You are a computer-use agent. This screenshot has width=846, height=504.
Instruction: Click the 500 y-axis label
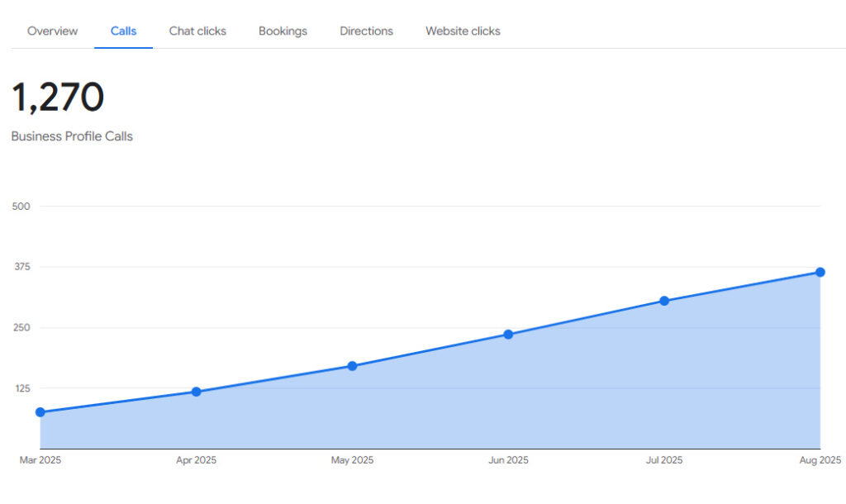coord(21,206)
